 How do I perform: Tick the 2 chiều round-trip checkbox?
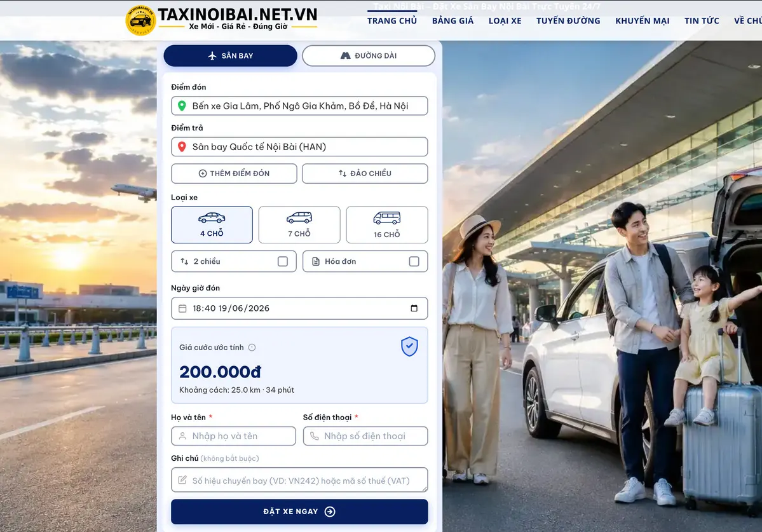(x=283, y=261)
